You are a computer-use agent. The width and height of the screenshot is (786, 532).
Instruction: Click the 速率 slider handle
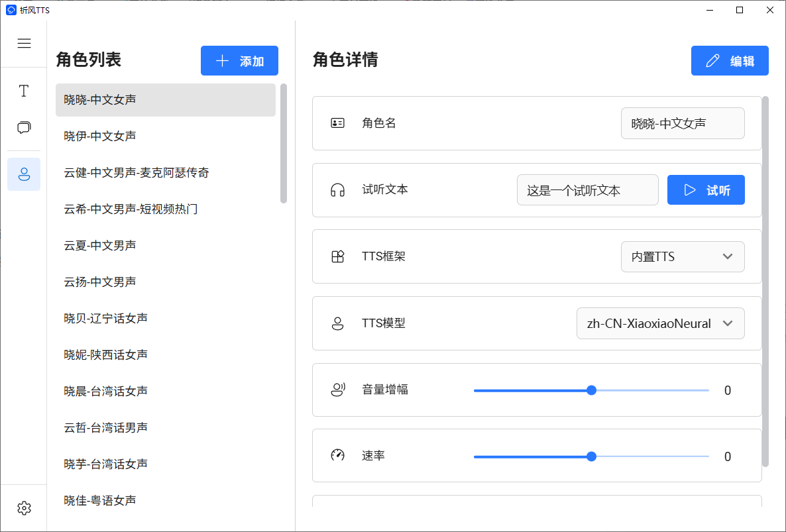tap(590, 456)
